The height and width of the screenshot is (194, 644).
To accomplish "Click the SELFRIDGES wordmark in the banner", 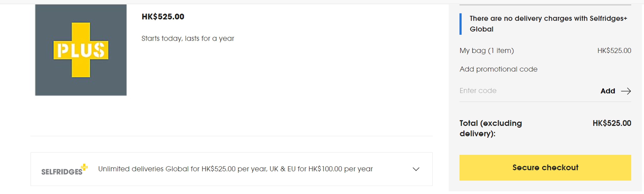I will click(62, 172).
